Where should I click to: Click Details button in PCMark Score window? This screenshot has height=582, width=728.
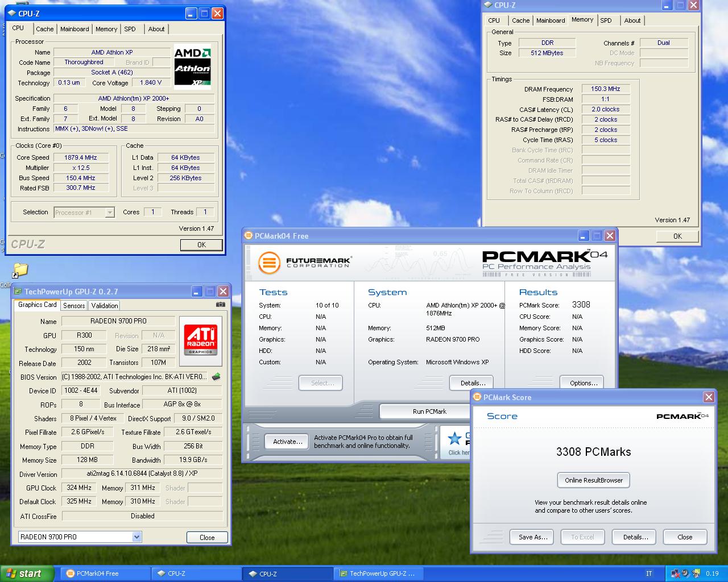point(635,537)
